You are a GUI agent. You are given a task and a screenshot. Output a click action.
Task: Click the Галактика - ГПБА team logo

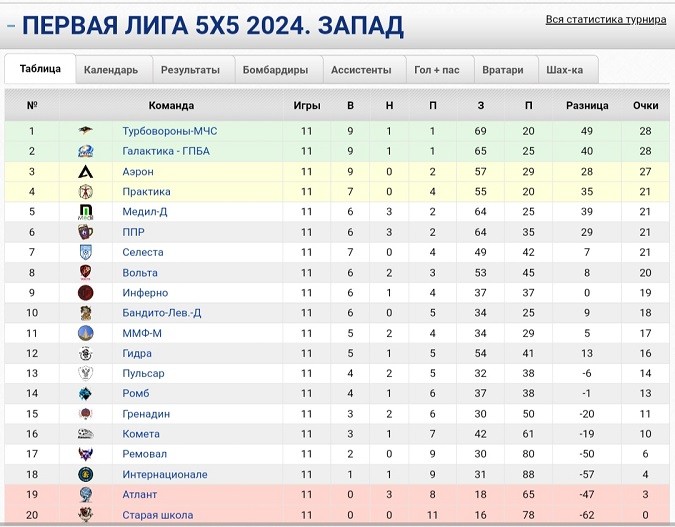click(85, 151)
